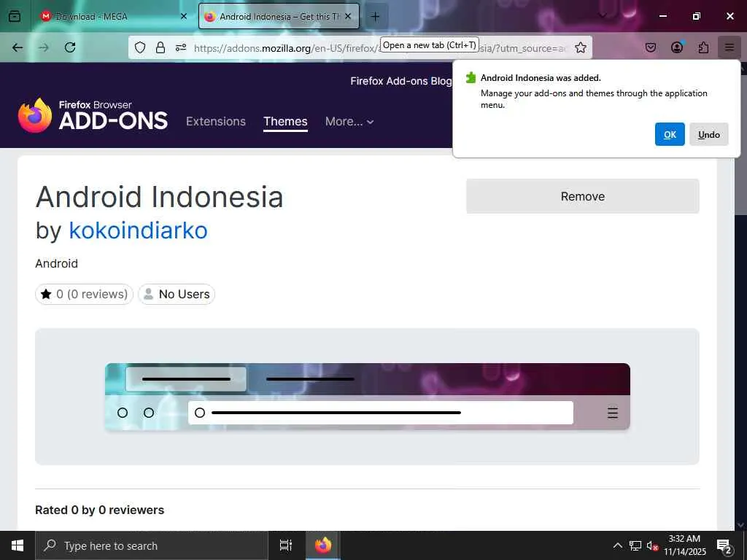Click the Rated 0 by 0 reviewers heading
This screenshot has width=747, height=560.
click(x=99, y=510)
